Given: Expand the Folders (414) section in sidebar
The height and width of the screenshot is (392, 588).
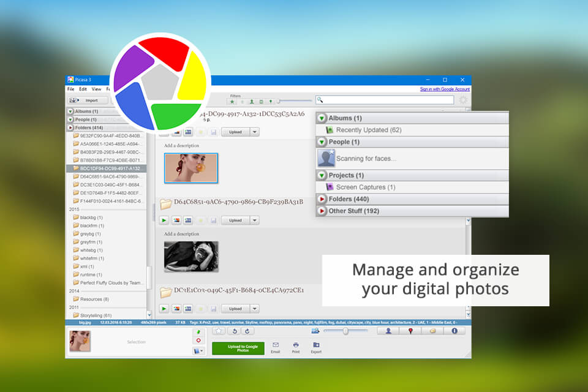Looking at the screenshot, I should point(70,128).
